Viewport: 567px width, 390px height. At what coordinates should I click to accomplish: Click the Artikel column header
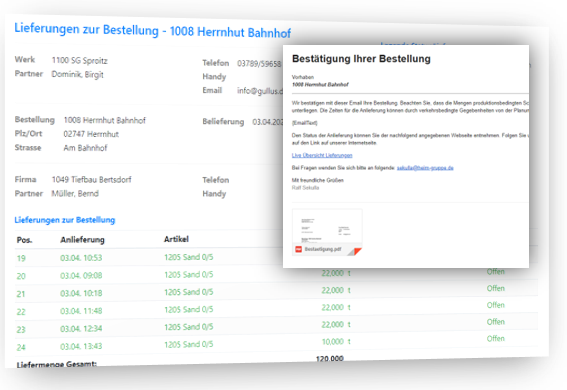pos(176,239)
